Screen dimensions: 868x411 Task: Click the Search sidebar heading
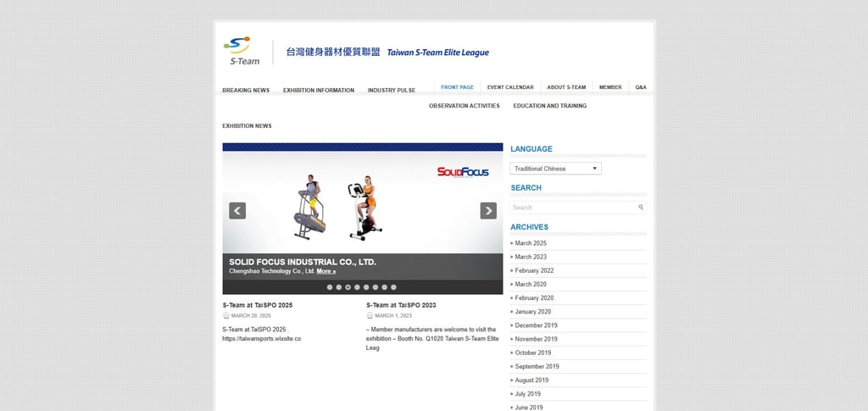526,188
